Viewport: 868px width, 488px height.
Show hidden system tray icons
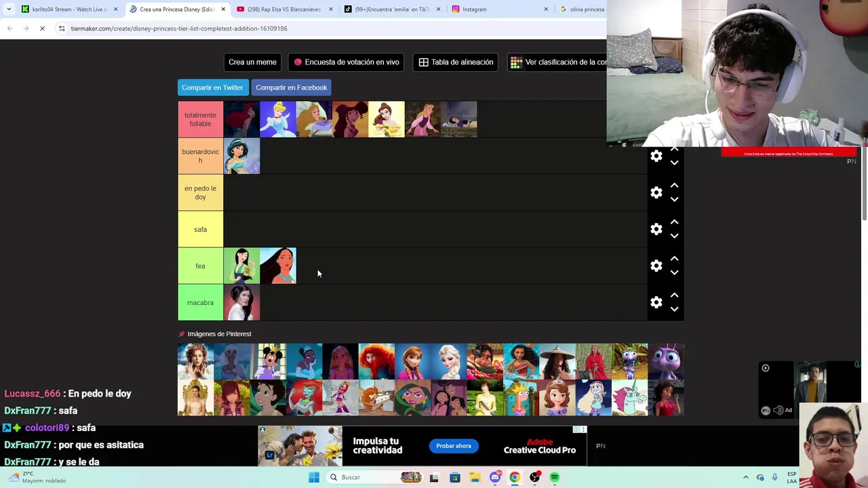[746, 477]
